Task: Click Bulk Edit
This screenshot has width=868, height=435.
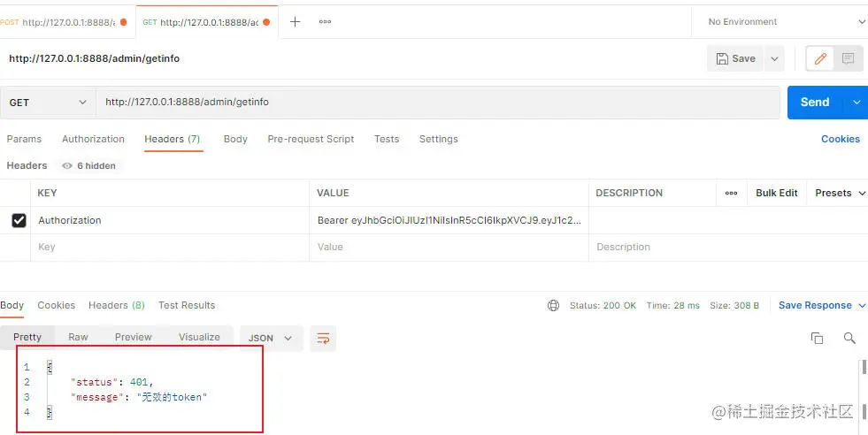Action: tap(777, 193)
